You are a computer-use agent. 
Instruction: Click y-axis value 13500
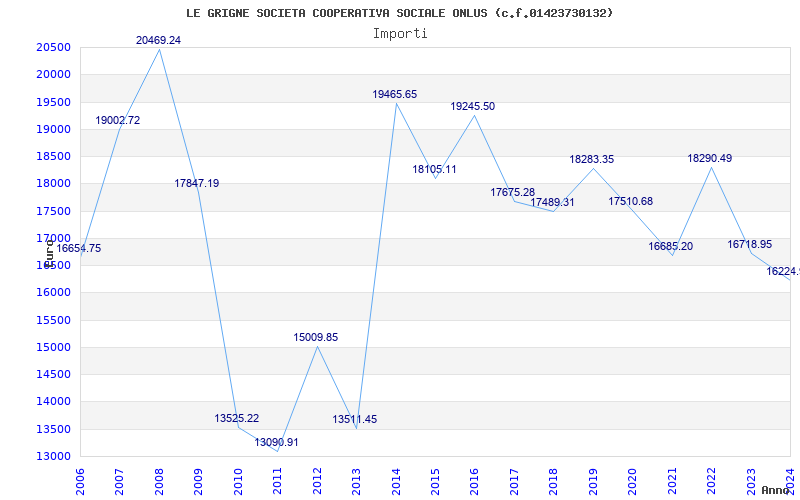click(53, 429)
